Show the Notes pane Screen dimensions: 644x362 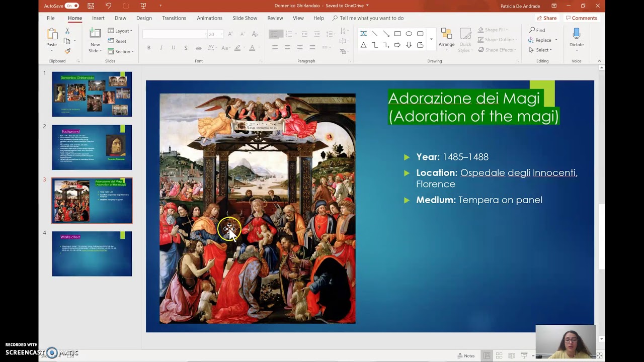pyautogui.click(x=466, y=355)
